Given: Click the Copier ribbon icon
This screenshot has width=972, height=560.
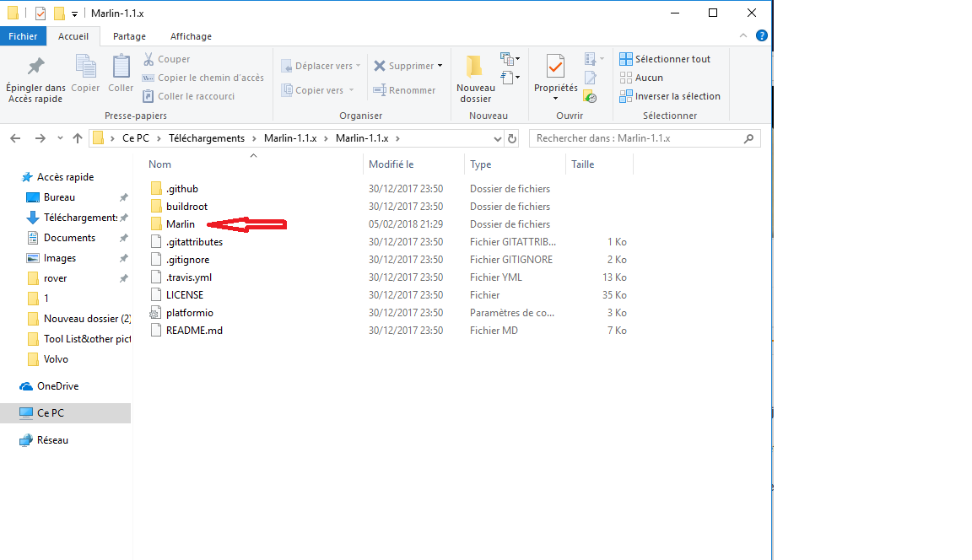Looking at the screenshot, I should (85, 67).
